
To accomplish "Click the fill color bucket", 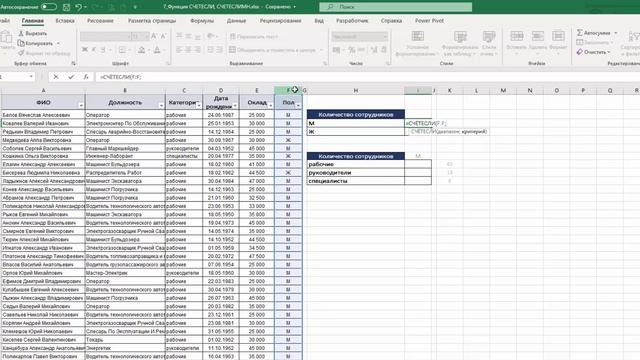I will click(141, 50).
